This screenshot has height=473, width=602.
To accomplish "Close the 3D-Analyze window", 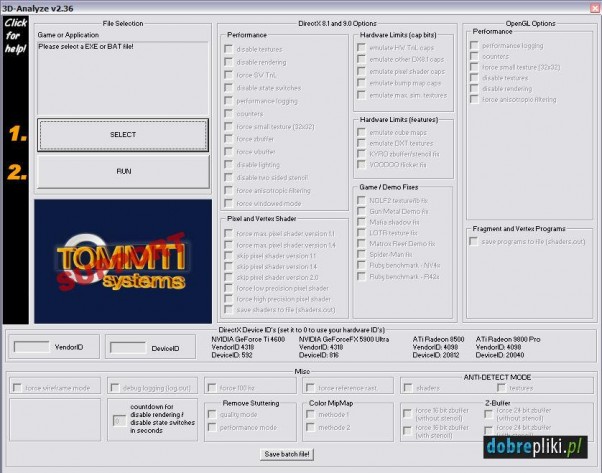I will (x=595, y=8).
